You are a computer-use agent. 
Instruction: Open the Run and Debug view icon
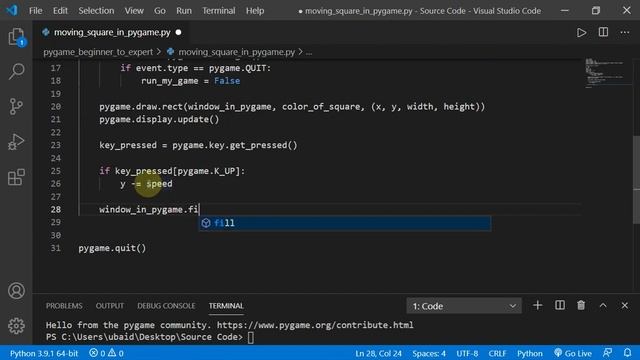pyautogui.click(x=16, y=142)
